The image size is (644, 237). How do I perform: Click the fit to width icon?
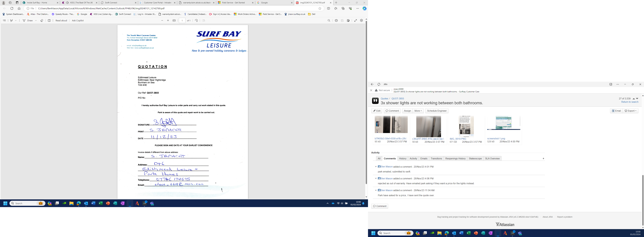click(x=174, y=21)
